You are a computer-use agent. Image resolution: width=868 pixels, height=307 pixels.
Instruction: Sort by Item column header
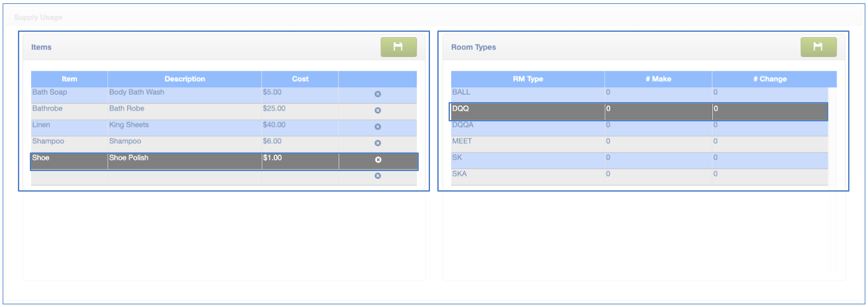(70, 79)
